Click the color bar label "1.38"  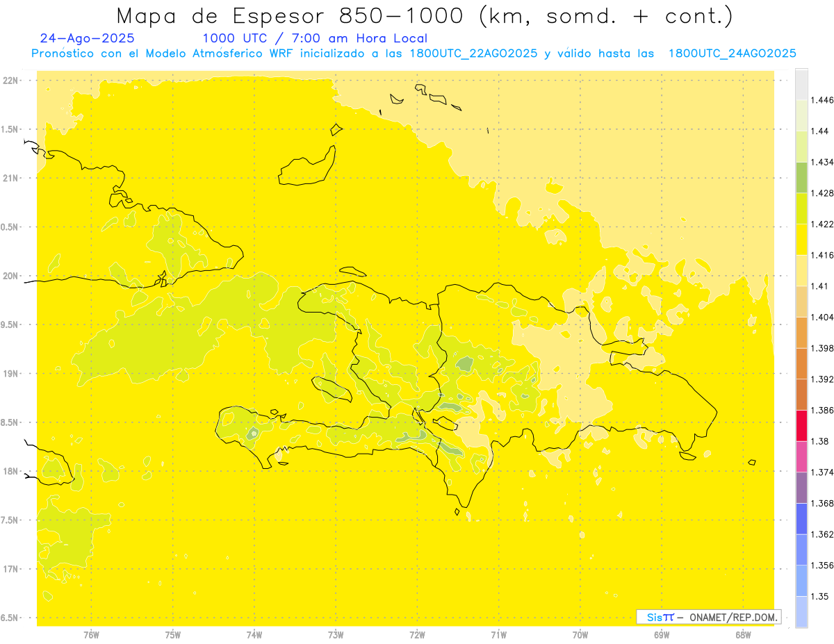820,441
